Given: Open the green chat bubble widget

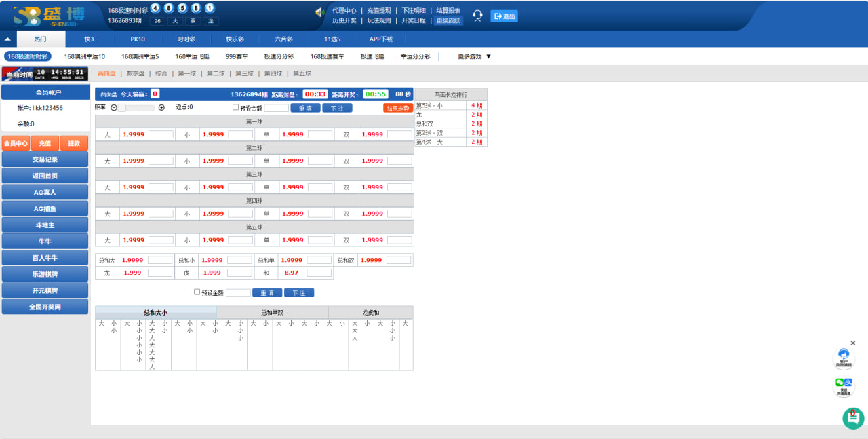Looking at the screenshot, I should (x=852, y=418).
